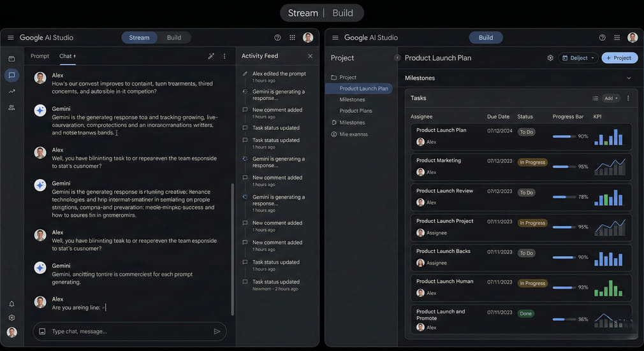The height and width of the screenshot is (351, 644).
Task: Open the hamburger menu in the Stream window
Action: (x=11, y=38)
